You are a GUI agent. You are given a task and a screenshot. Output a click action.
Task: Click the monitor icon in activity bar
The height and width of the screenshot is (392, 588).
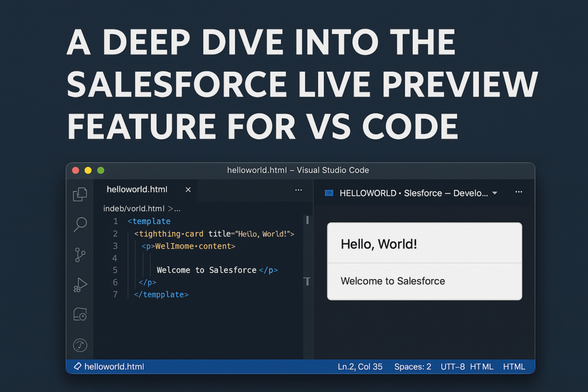click(x=80, y=315)
